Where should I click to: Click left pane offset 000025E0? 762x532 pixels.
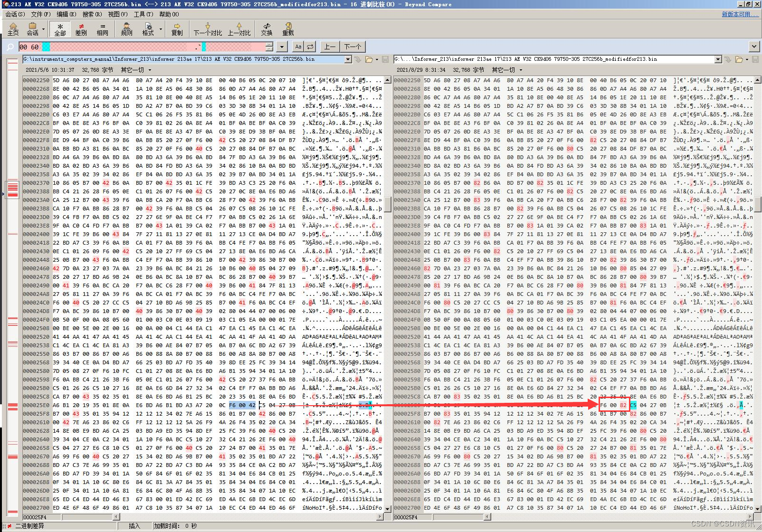[x=36, y=406]
